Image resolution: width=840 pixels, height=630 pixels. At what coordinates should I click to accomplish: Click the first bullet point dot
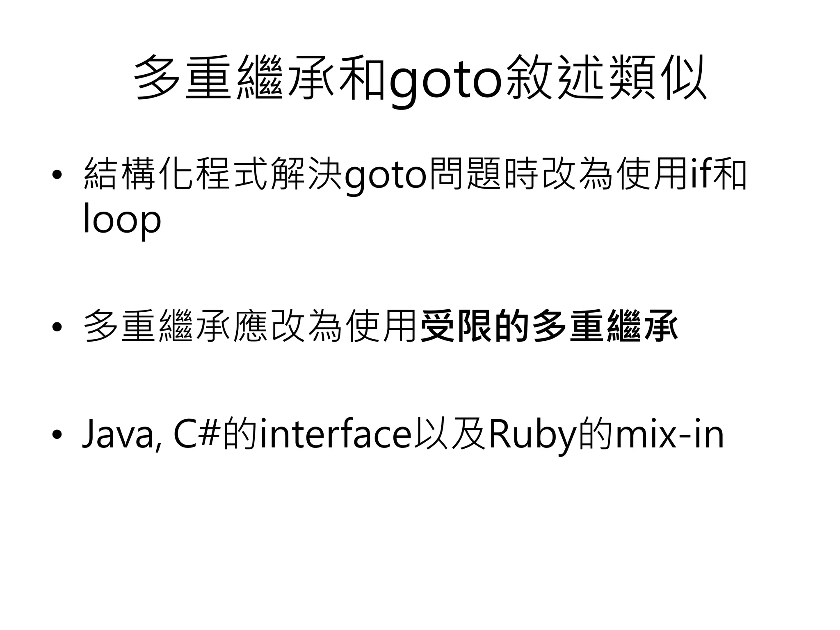(57, 175)
